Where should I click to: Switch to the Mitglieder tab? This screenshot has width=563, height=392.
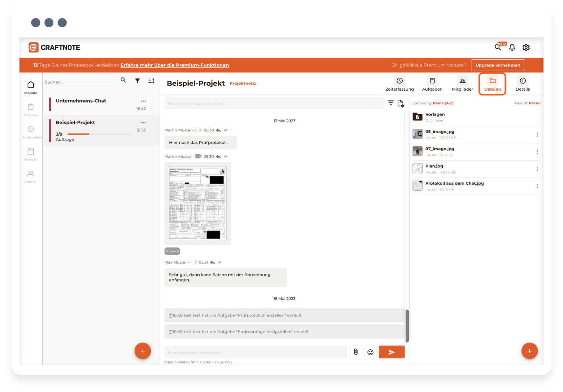(462, 84)
